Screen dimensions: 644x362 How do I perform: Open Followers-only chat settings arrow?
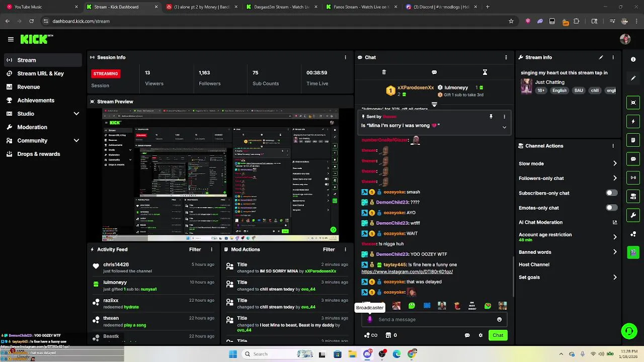[x=615, y=178]
